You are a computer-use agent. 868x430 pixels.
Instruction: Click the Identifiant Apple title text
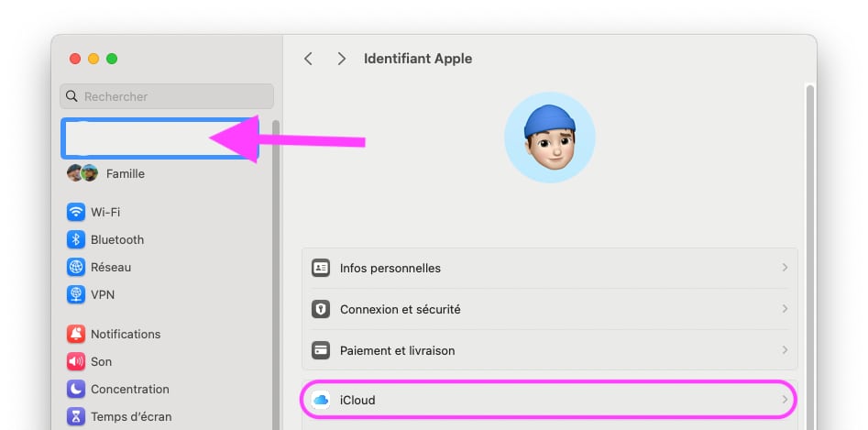[418, 59]
